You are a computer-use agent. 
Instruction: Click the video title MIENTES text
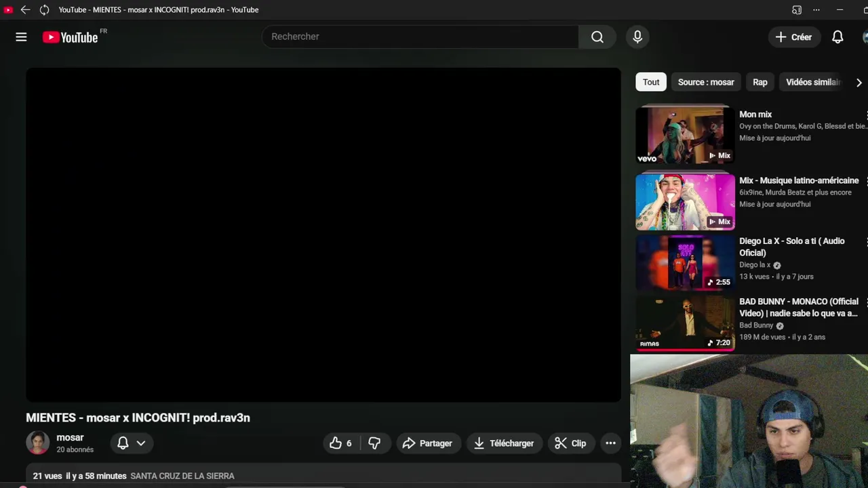tap(138, 418)
